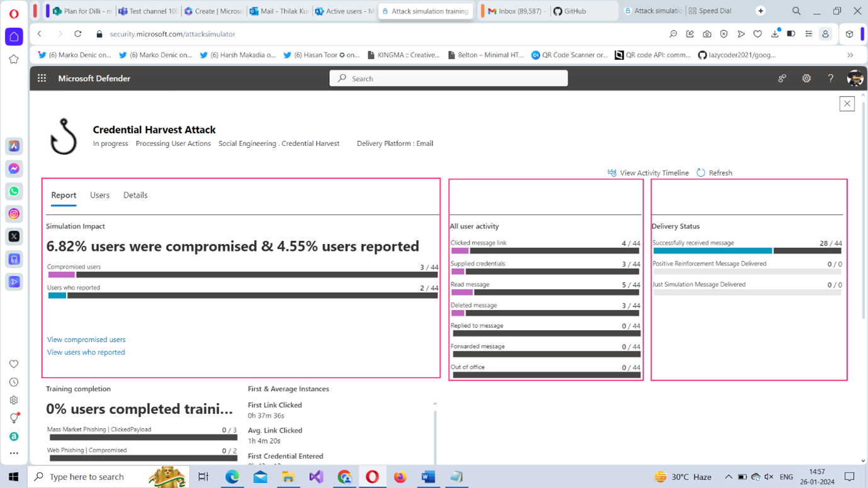This screenshot has width=868, height=488.
Task: Open View Activity Timeline
Action: click(648, 173)
